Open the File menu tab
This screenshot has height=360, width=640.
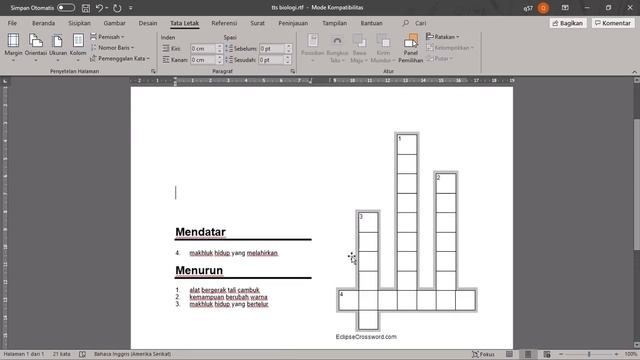12,23
